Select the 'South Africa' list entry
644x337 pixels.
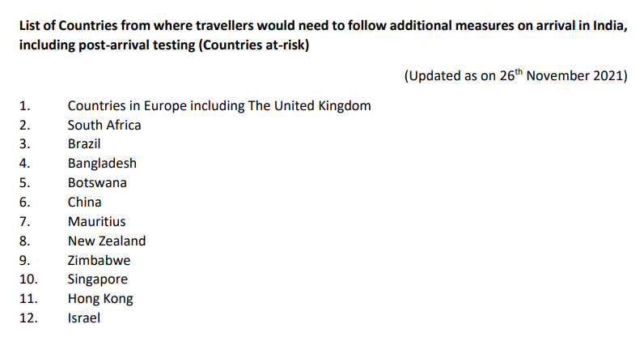[104, 125]
